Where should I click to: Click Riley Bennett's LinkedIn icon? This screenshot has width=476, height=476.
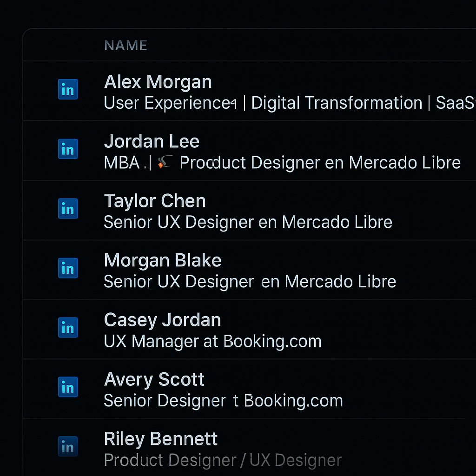point(68,447)
